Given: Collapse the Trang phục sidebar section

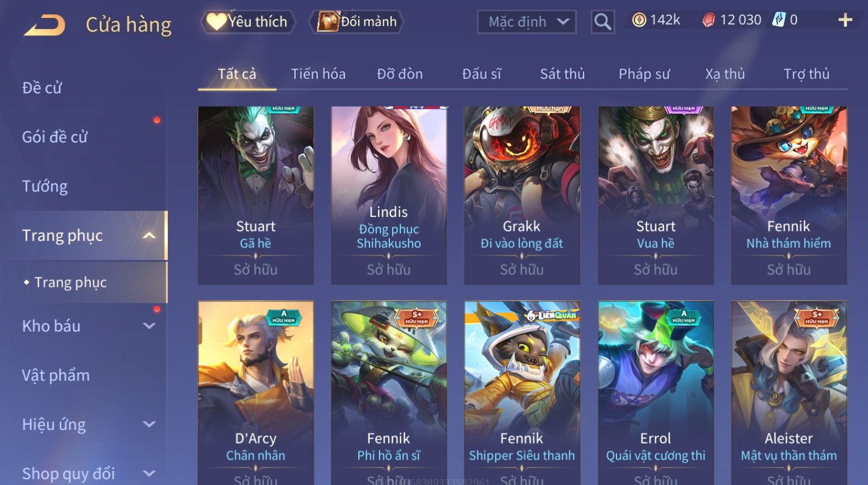Looking at the screenshot, I should pos(149,235).
